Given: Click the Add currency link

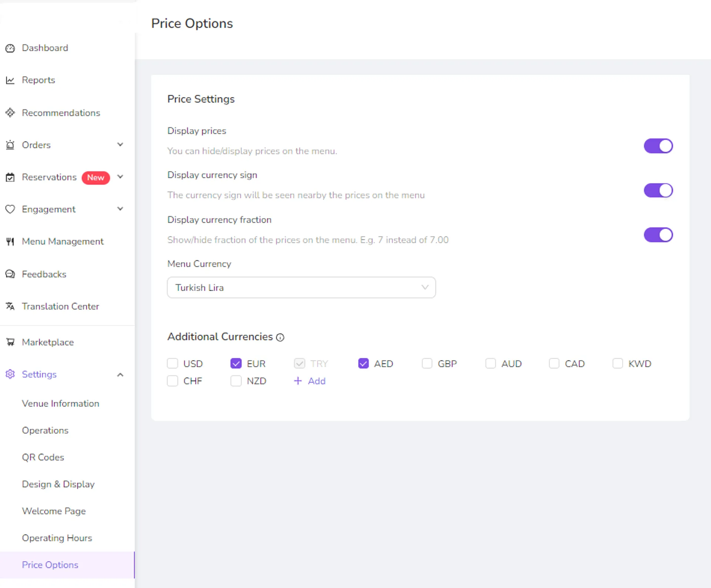Looking at the screenshot, I should pyautogui.click(x=310, y=381).
